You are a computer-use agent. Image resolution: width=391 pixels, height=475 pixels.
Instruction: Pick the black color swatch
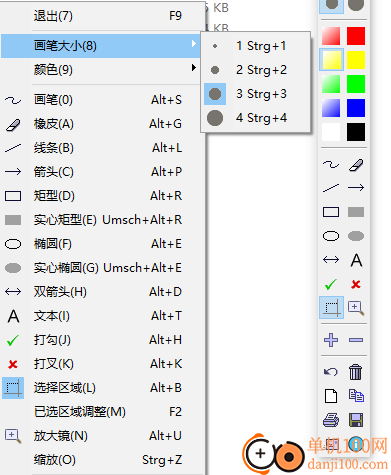click(x=356, y=132)
